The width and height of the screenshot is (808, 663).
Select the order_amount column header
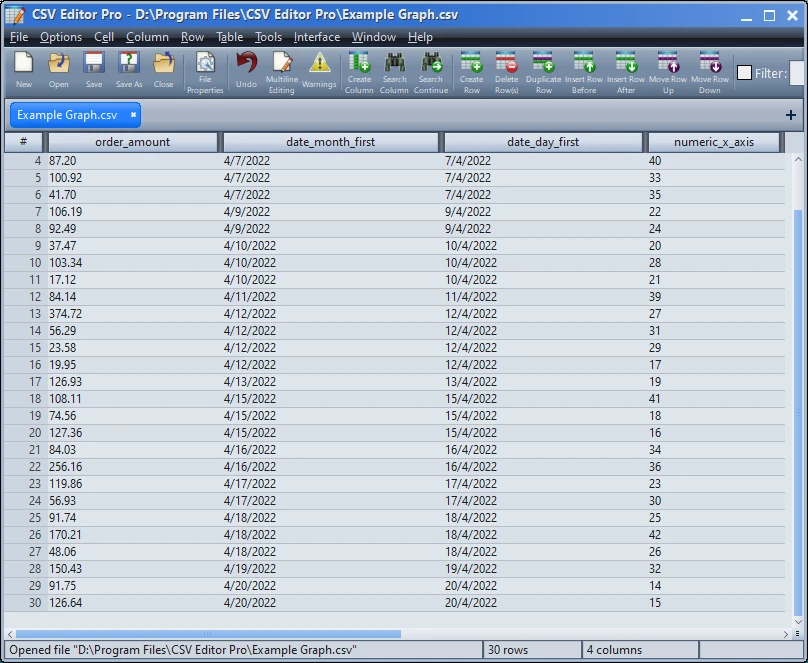pyautogui.click(x=131, y=141)
